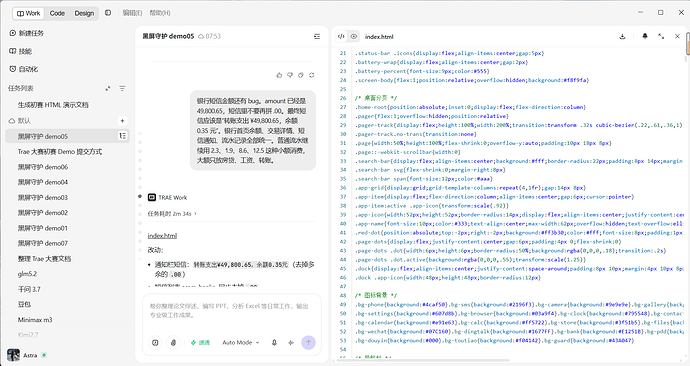The image size is (690, 366).
Task: Add a task with the plus button beside 默认
Action: (x=122, y=121)
